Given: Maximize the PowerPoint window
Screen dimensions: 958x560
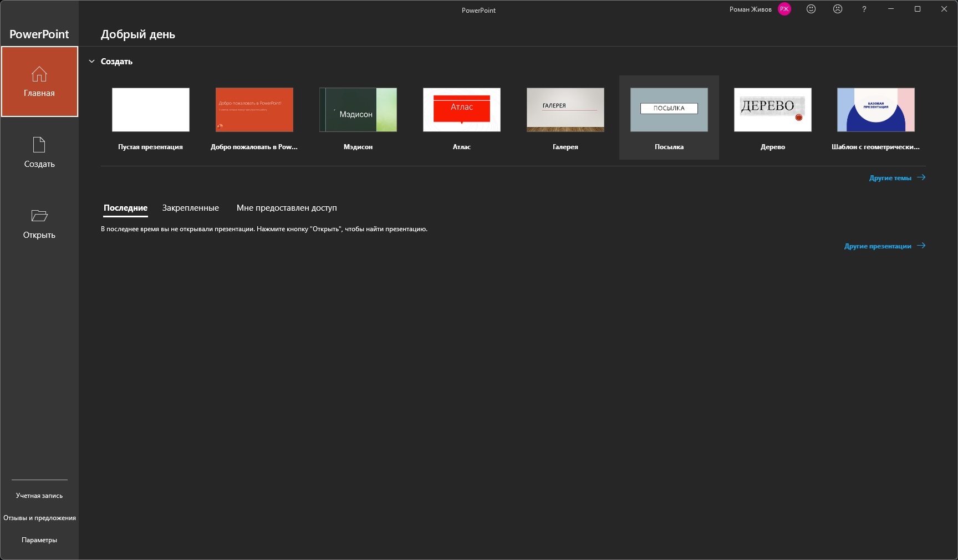Looking at the screenshot, I should 918,9.
